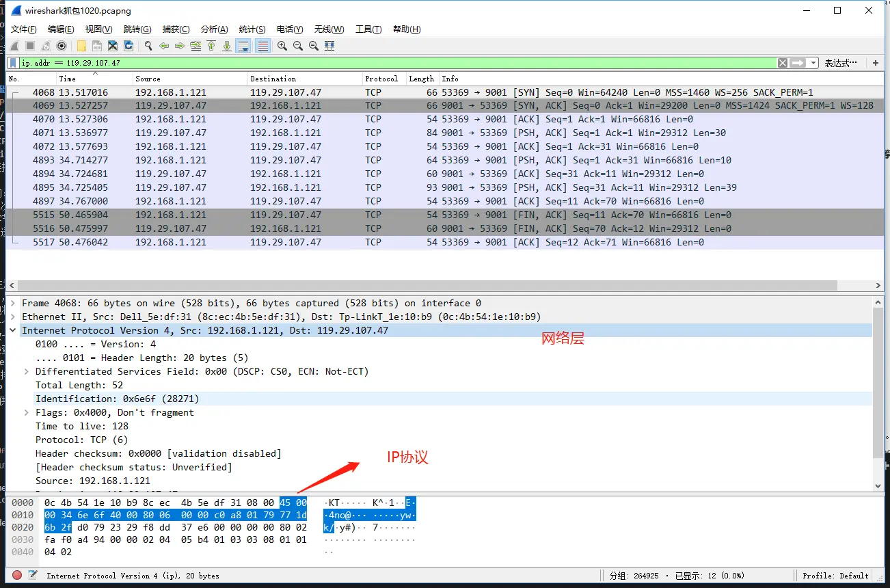The image size is (890, 588).
Task: Open the 工具(T) menu
Action: (x=368, y=29)
